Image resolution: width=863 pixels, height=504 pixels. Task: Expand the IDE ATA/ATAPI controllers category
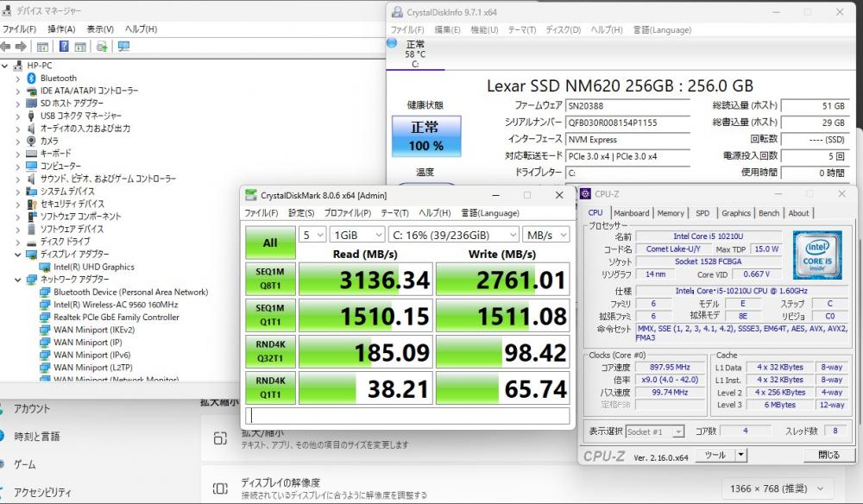click(x=17, y=91)
